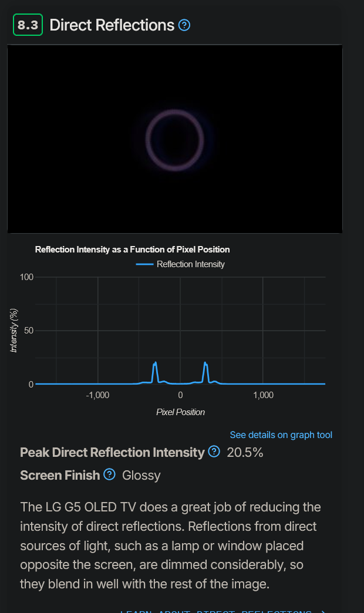Toggle the Reflection Intensity series in the legend
Screen dimensions: 364x613
[180, 264]
